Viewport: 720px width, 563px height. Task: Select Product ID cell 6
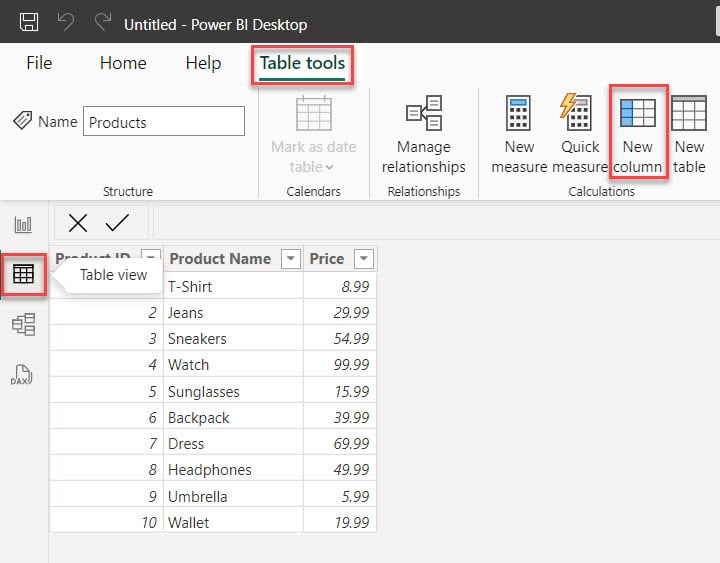[x=107, y=417]
